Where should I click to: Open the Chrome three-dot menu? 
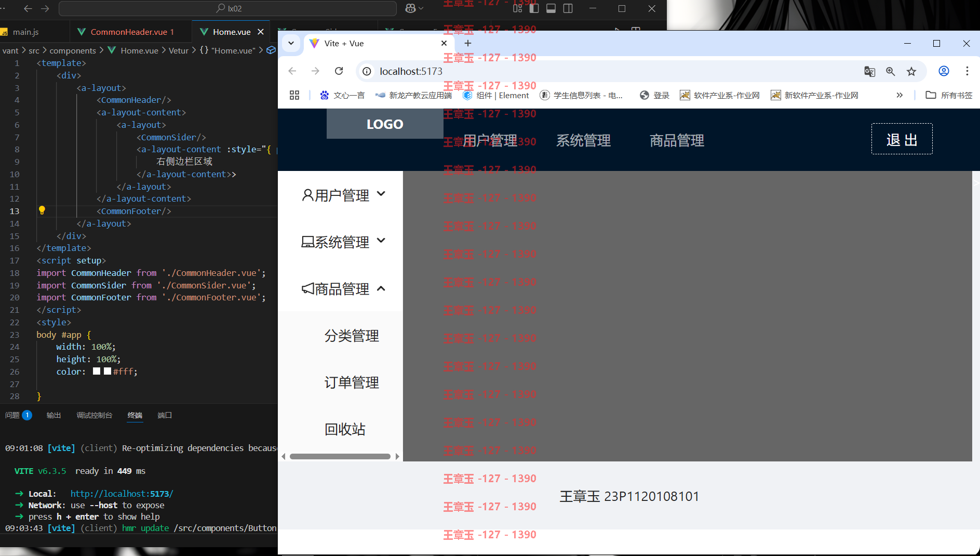[x=967, y=71]
